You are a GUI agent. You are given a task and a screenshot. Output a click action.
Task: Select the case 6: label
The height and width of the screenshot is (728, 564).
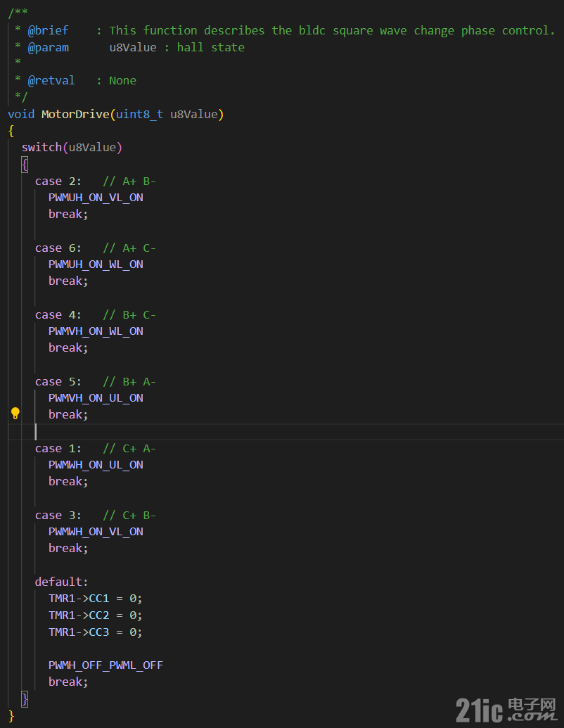coord(58,248)
